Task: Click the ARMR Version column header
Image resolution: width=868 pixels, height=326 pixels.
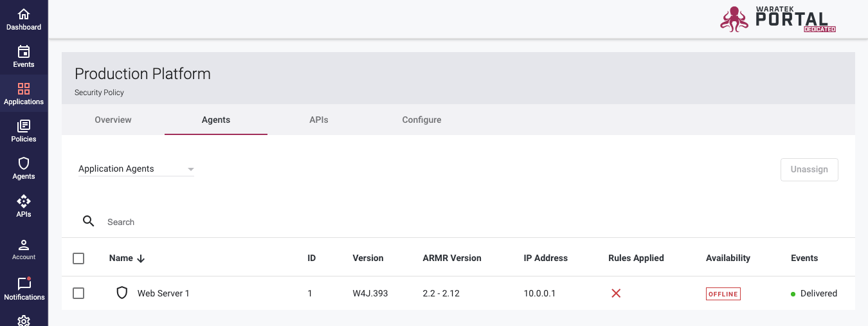Action: click(x=452, y=258)
